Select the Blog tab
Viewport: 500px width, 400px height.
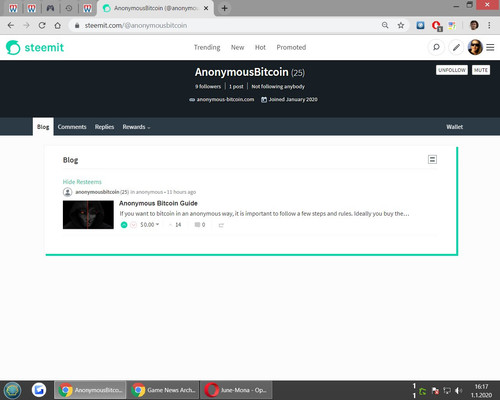(43, 127)
